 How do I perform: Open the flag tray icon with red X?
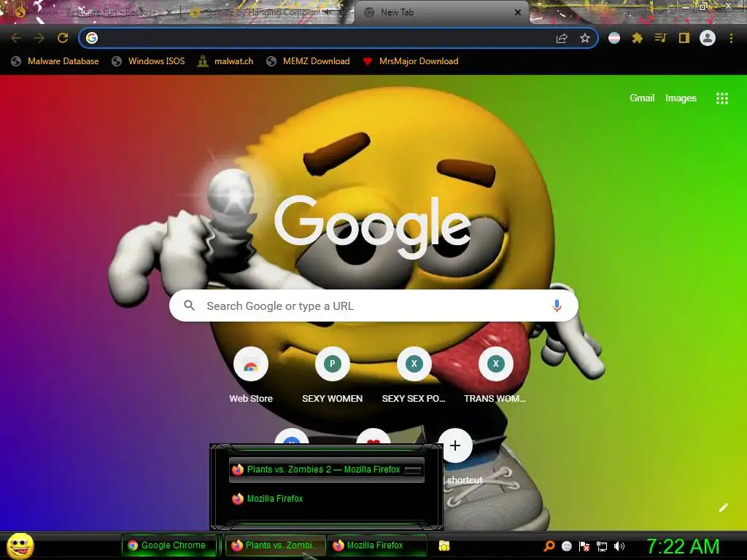[584, 546]
